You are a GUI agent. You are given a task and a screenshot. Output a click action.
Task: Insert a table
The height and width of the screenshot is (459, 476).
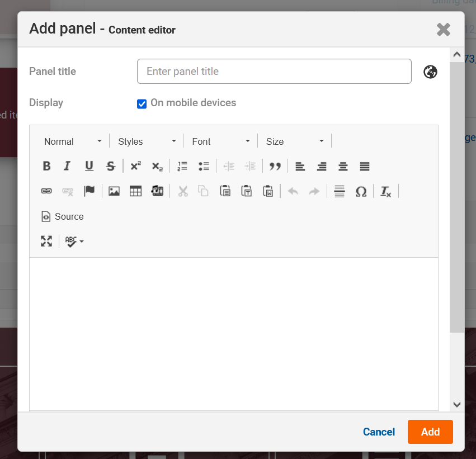pyautogui.click(x=135, y=191)
